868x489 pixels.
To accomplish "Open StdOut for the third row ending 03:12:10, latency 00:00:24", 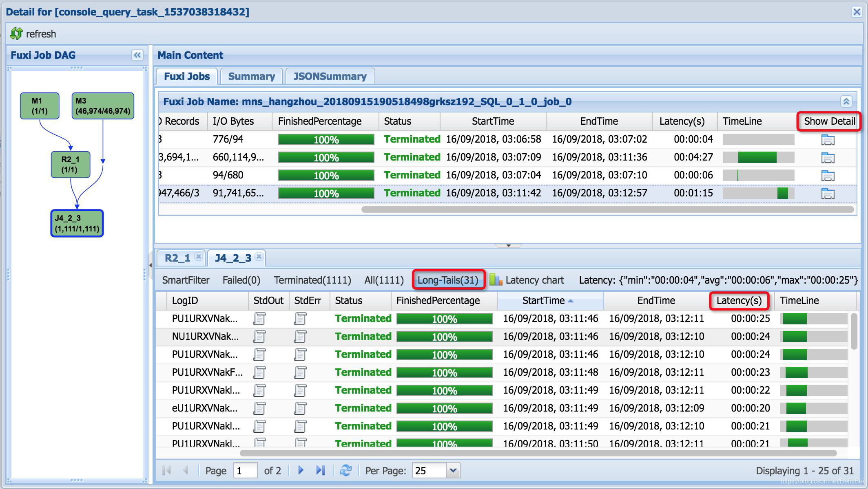I will (x=259, y=355).
